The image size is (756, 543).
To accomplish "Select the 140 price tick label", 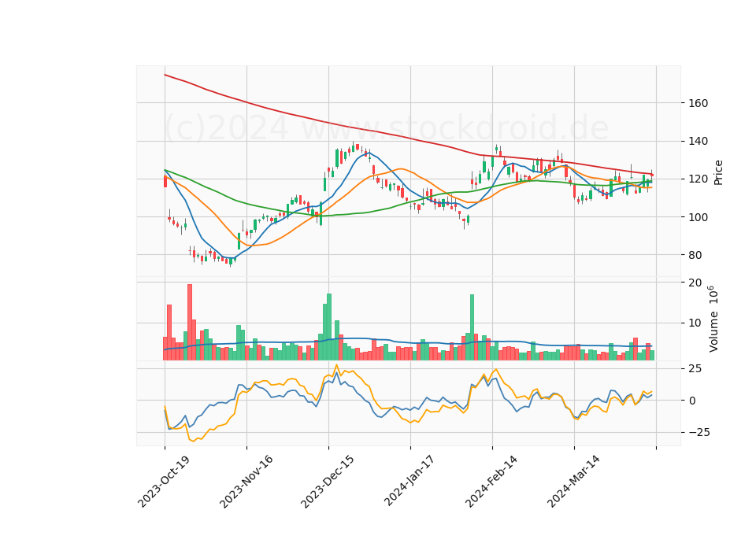I will [699, 141].
